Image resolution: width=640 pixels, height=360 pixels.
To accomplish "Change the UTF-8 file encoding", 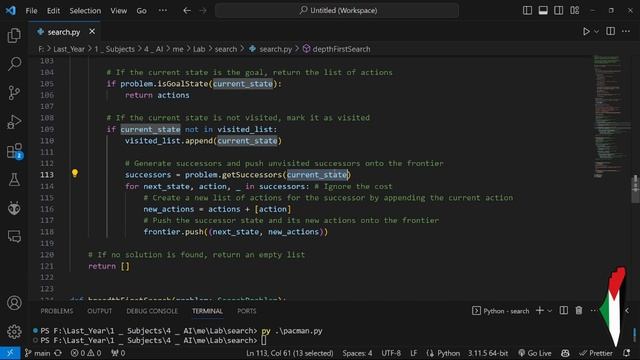I will [x=391, y=353].
